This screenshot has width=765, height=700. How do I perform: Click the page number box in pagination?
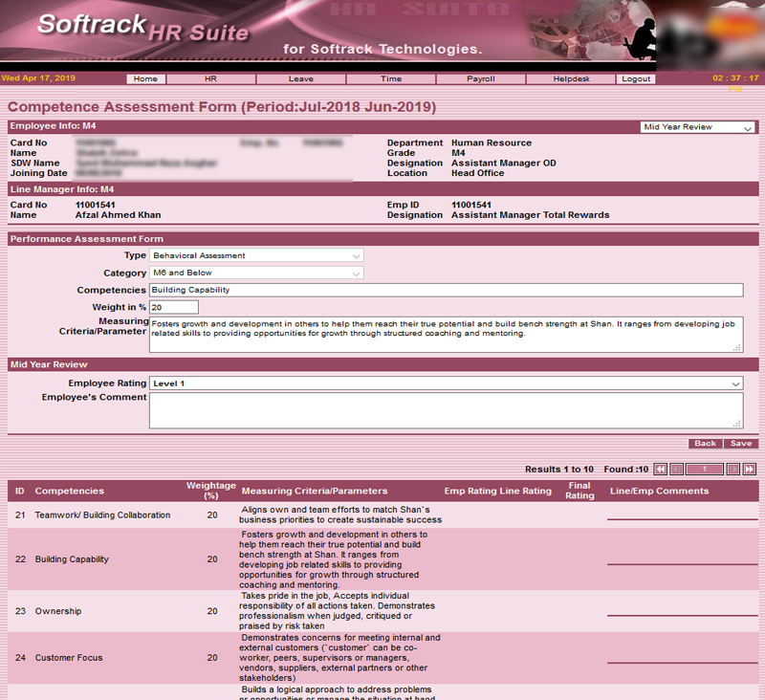(705, 470)
